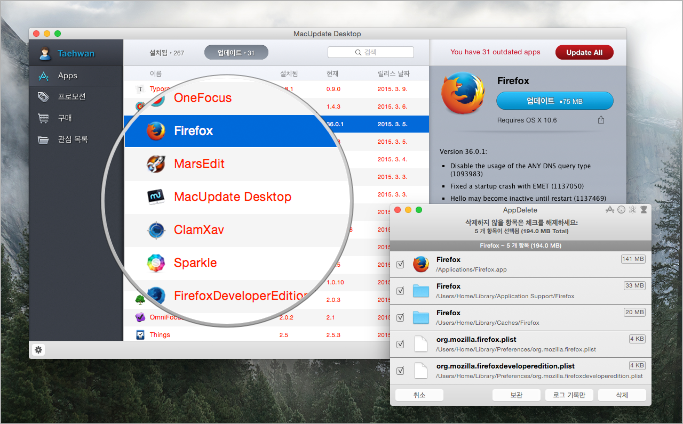Click the 삭제 button in AppDelete
The width and height of the screenshot is (683, 424).
pyautogui.click(x=622, y=395)
